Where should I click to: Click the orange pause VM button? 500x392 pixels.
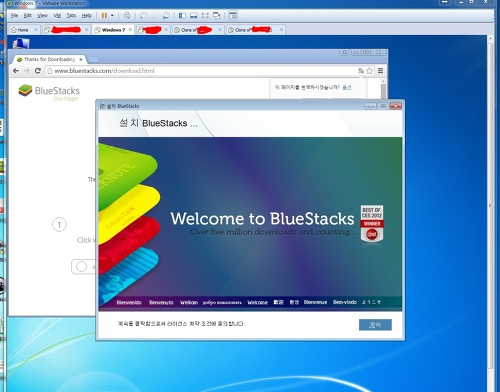104,16
